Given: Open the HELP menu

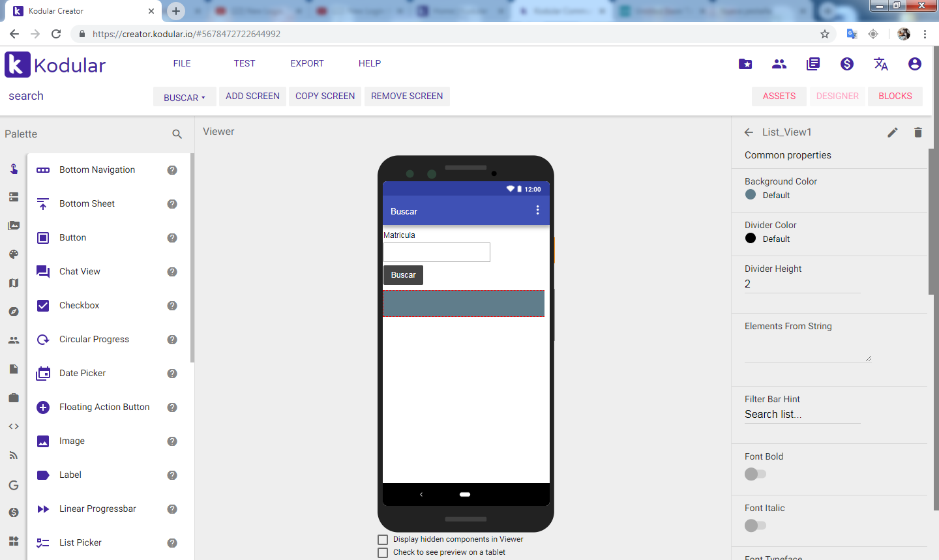Looking at the screenshot, I should point(370,63).
